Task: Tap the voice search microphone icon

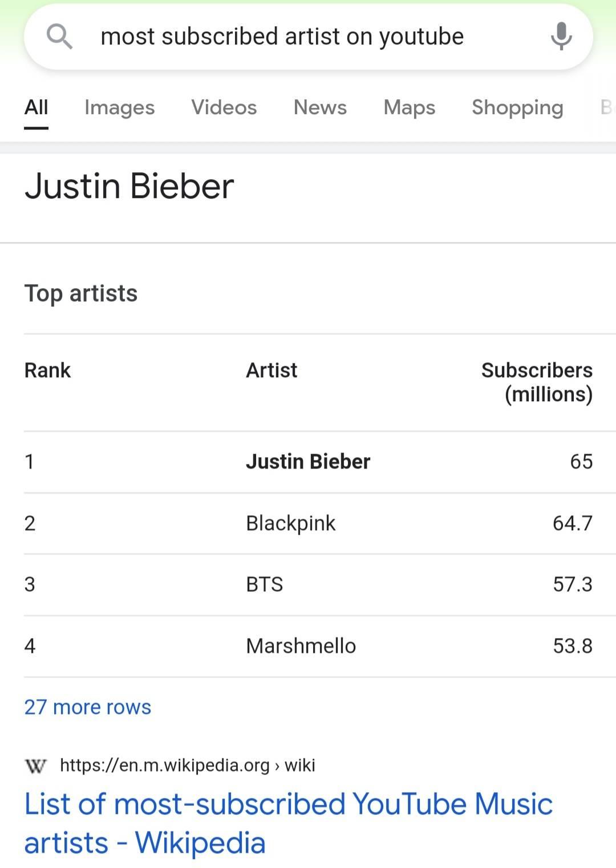Action: [561, 37]
